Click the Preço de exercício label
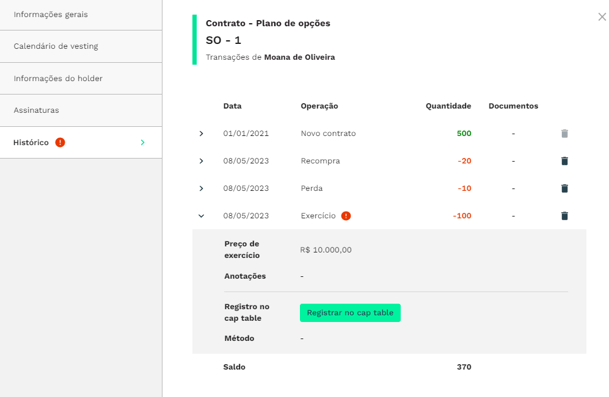Image resolution: width=609 pixels, height=397 pixels. [x=242, y=249]
